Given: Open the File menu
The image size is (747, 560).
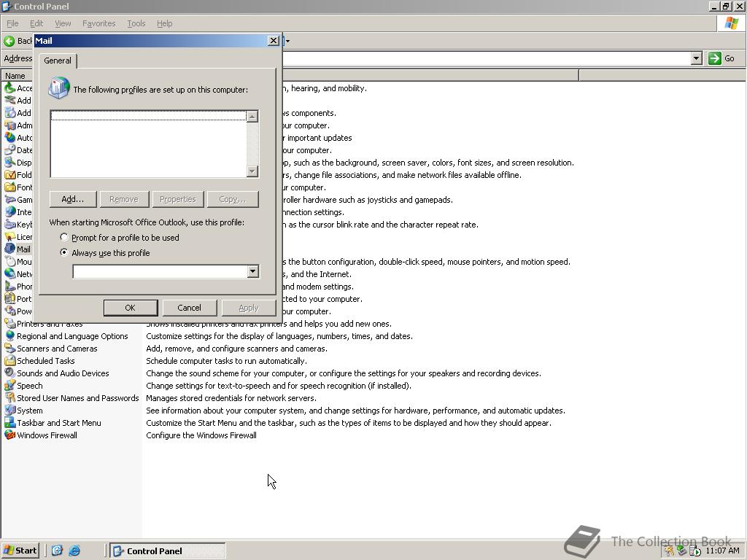Looking at the screenshot, I should coord(12,23).
